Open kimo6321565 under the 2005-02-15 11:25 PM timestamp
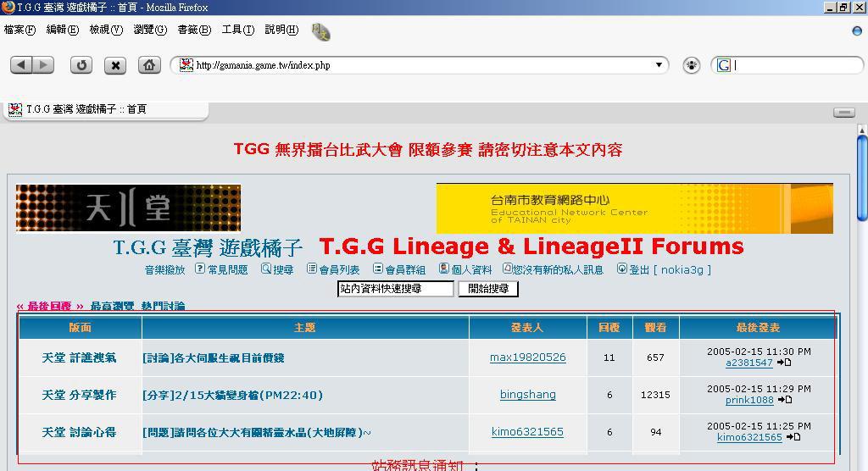Screen dimensions: 868x471 click(749, 437)
